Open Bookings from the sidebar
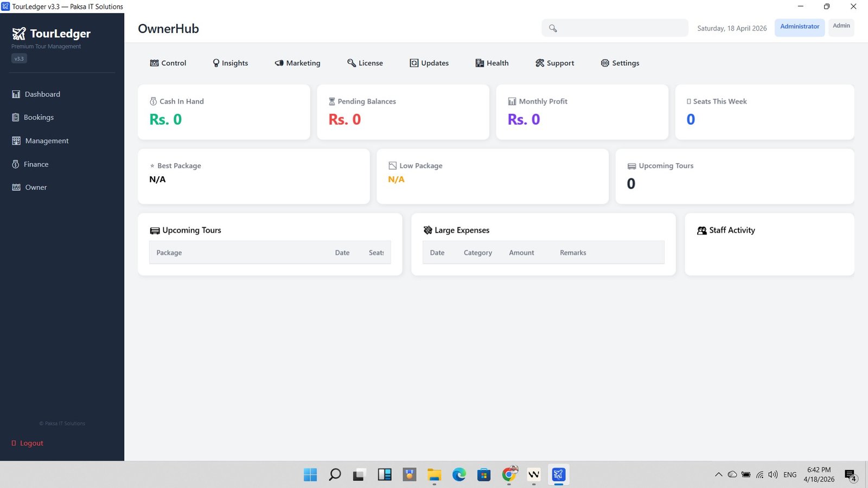Image resolution: width=868 pixels, height=488 pixels. (38, 117)
